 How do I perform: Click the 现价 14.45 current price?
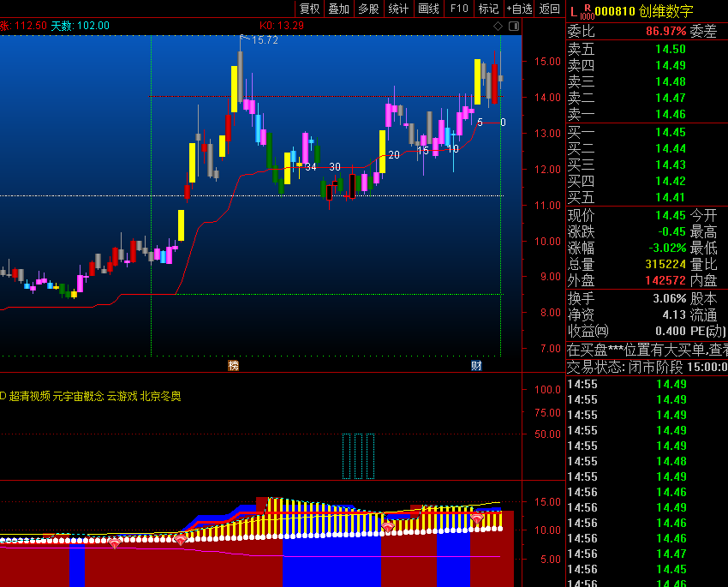pos(671,215)
